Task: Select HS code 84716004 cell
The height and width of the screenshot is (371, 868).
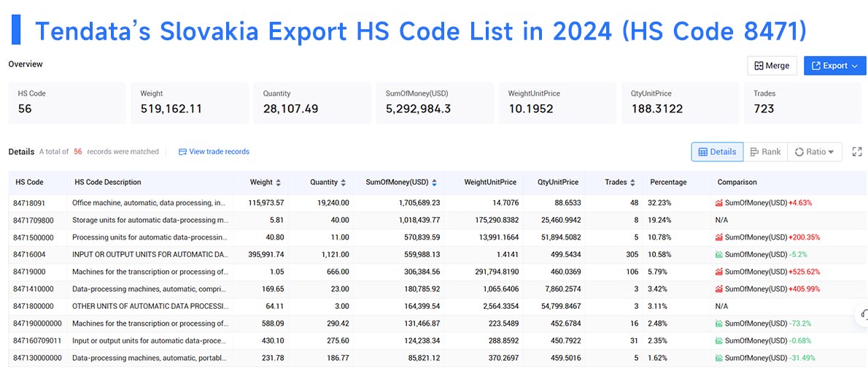Action: (29, 255)
